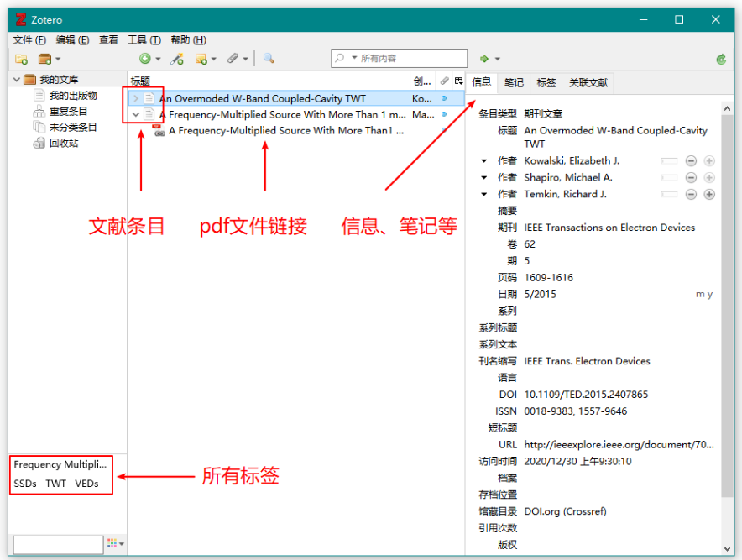Toggle name field mode for Temkin

coord(669,194)
